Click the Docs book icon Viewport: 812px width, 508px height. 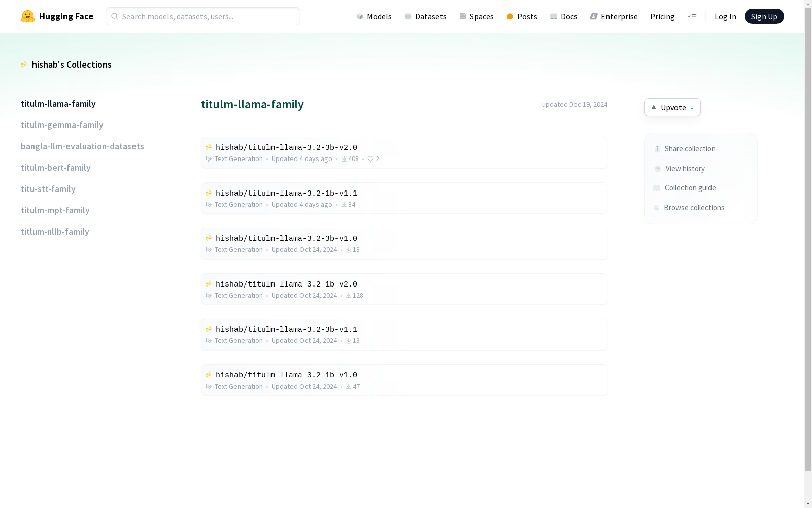tap(554, 16)
